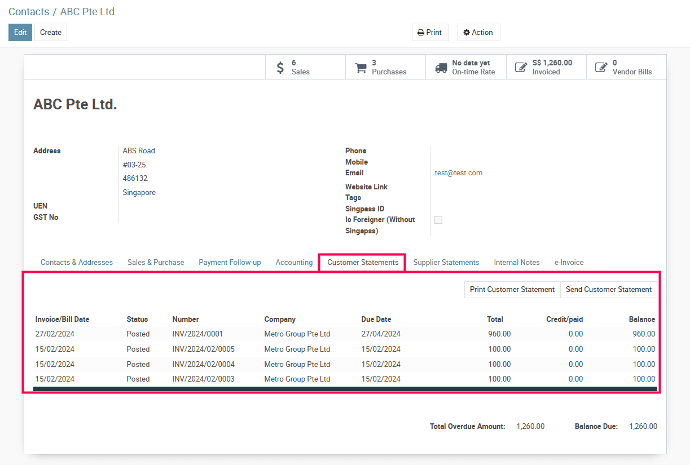The width and height of the screenshot is (690, 465).
Task: Select the Payment Follow-up tab
Action: pos(230,262)
